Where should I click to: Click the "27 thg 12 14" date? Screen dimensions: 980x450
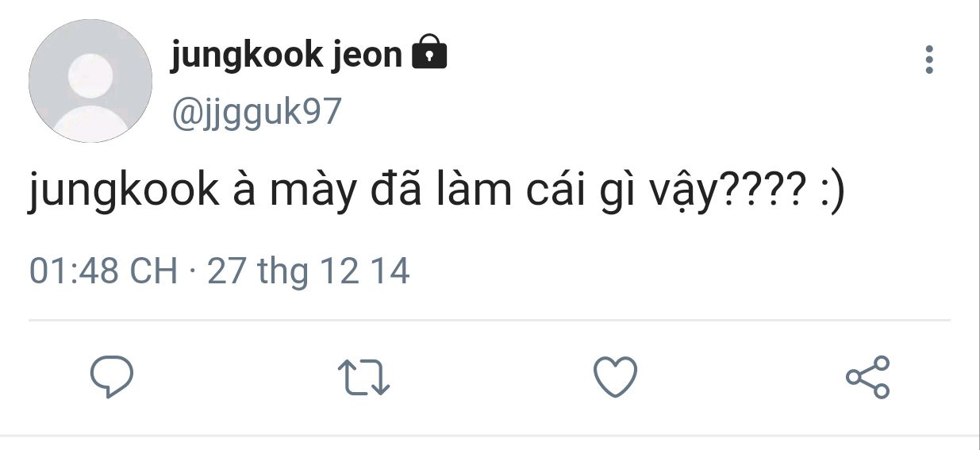click(x=308, y=271)
